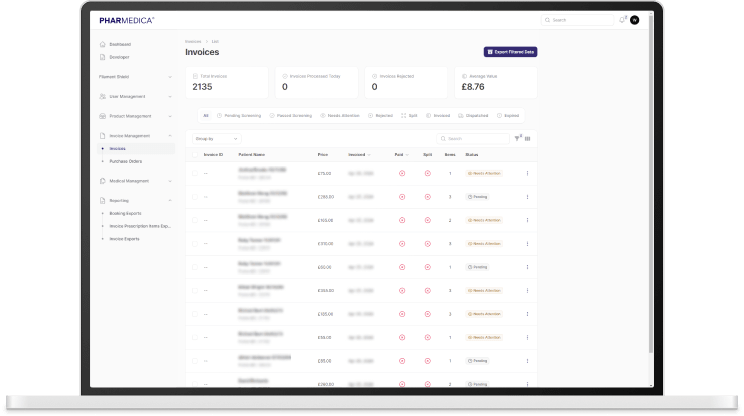This screenshot has height=416, width=744.
Task: Open the user avatar menu
Action: [x=634, y=20]
